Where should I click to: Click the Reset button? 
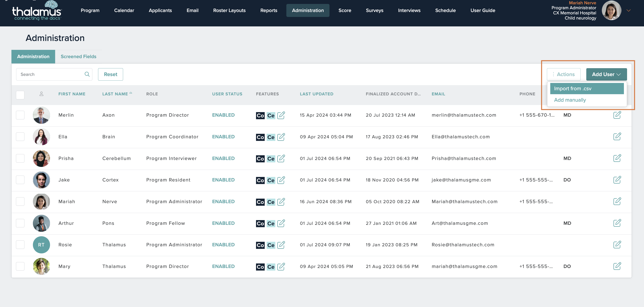point(110,74)
